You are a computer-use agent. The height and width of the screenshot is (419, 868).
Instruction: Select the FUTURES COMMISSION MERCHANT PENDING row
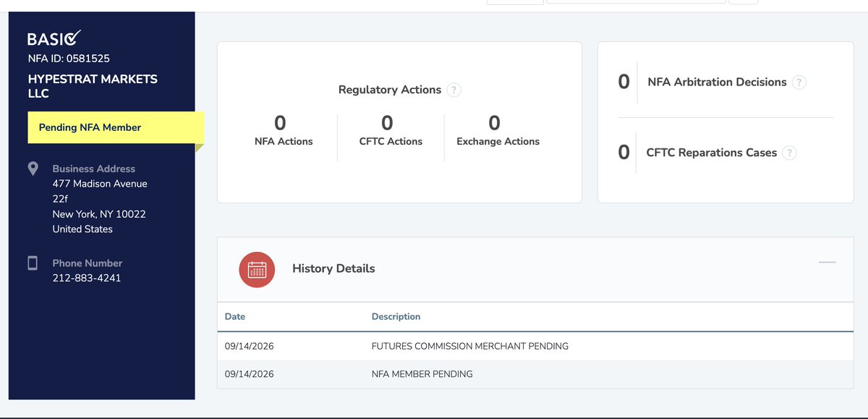click(535, 346)
